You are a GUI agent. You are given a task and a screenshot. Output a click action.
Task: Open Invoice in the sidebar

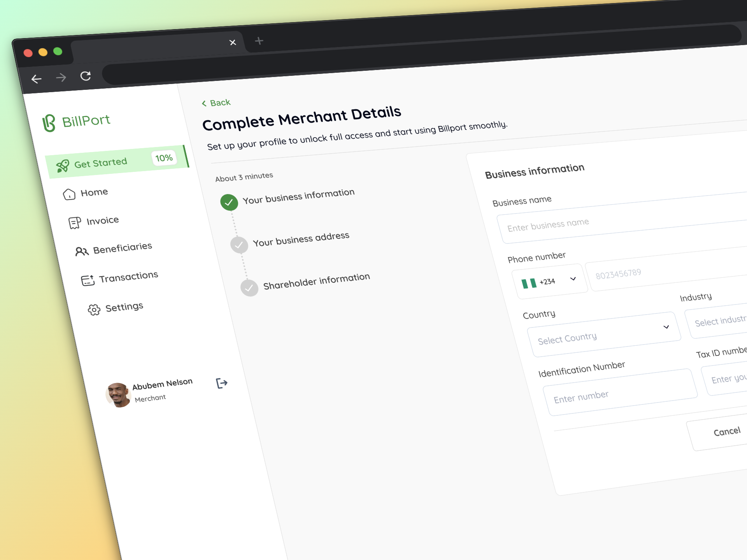pos(94,222)
